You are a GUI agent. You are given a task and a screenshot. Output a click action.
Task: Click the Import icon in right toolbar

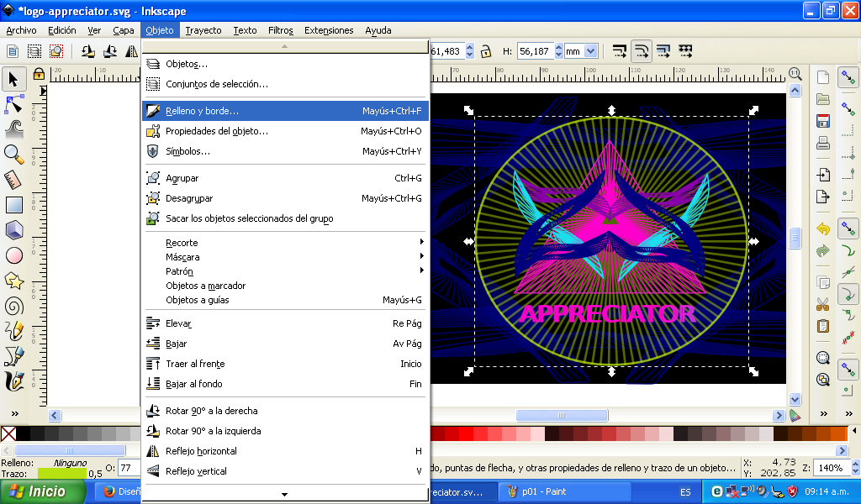(x=822, y=175)
